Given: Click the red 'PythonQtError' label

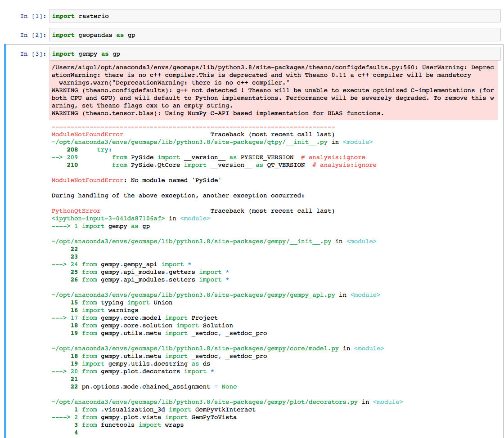Looking at the screenshot, I should pos(76,210).
